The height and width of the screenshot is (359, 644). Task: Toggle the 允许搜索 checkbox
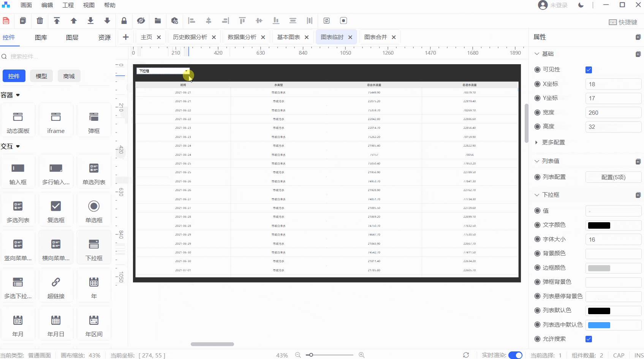click(x=589, y=339)
